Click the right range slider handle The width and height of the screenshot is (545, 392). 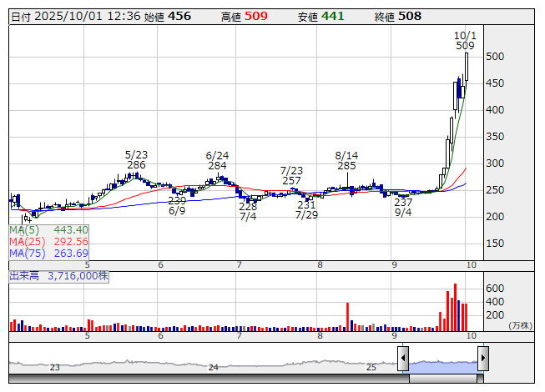[x=482, y=359]
